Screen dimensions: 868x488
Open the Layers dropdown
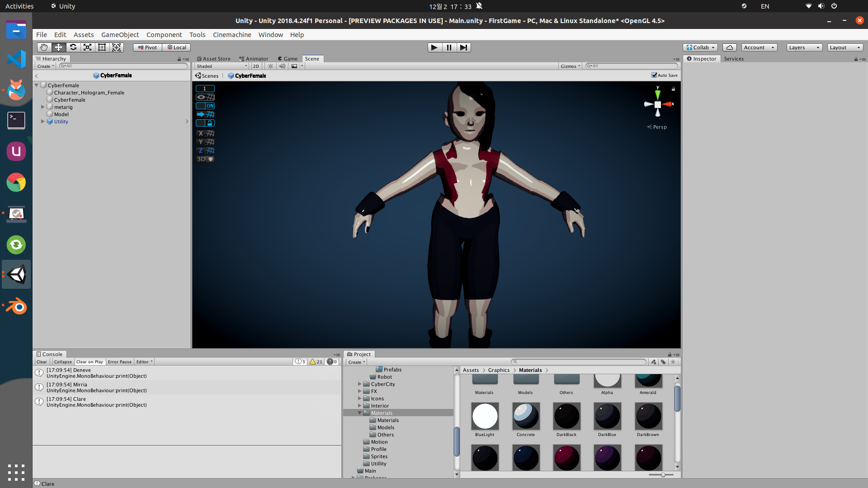804,47
